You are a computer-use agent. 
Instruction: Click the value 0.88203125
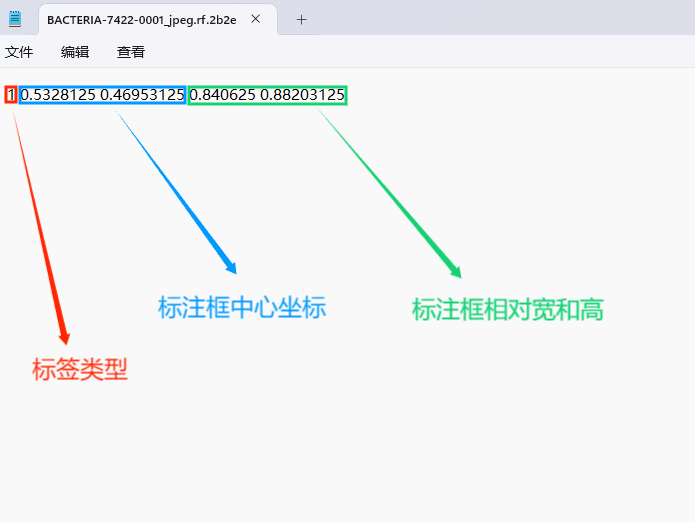(x=302, y=94)
